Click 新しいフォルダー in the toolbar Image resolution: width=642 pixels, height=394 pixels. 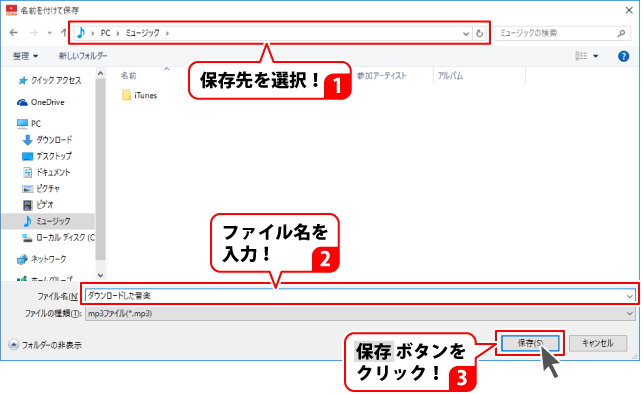coord(83,56)
